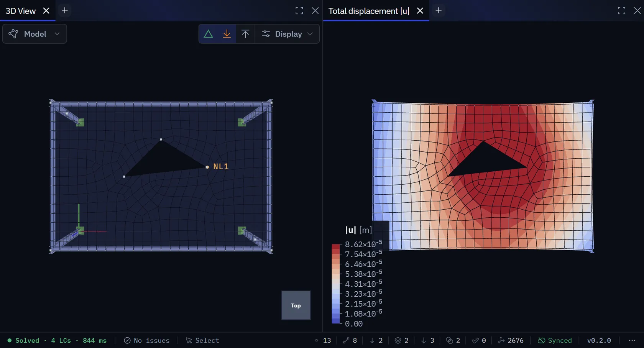The width and height of the screenshot is (644, 348).
Task: Click the green support at model origin
Action: (80, 230)
